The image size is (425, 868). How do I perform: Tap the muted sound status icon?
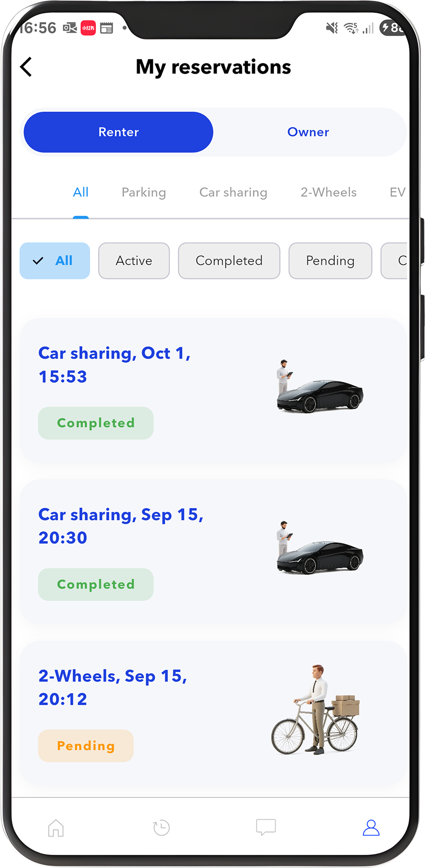(x=332, y=28)
